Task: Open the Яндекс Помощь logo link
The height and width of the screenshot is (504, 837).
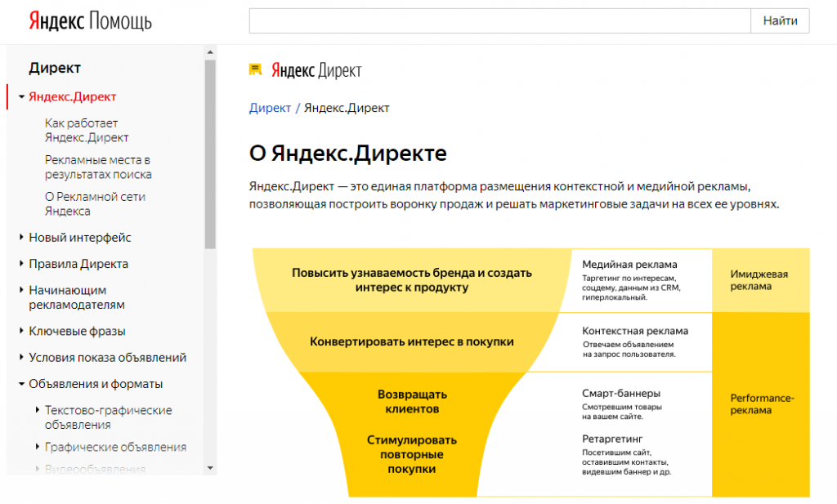Action: (90, 21)
